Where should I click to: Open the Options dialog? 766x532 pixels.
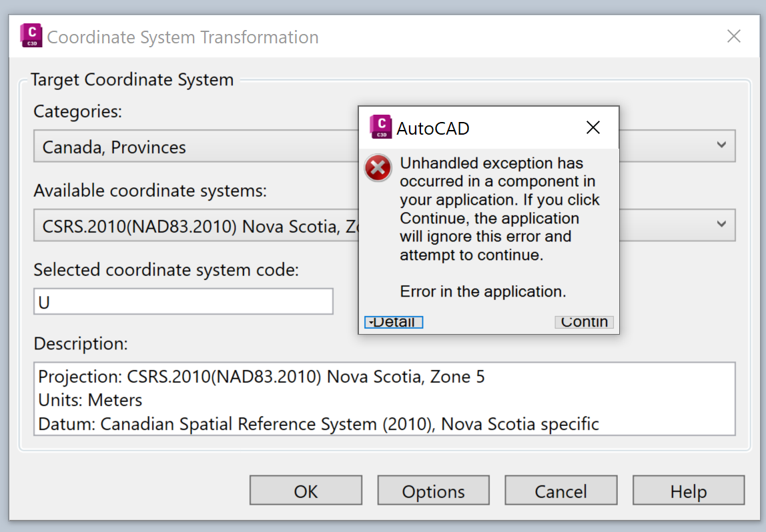coord(433,491)
